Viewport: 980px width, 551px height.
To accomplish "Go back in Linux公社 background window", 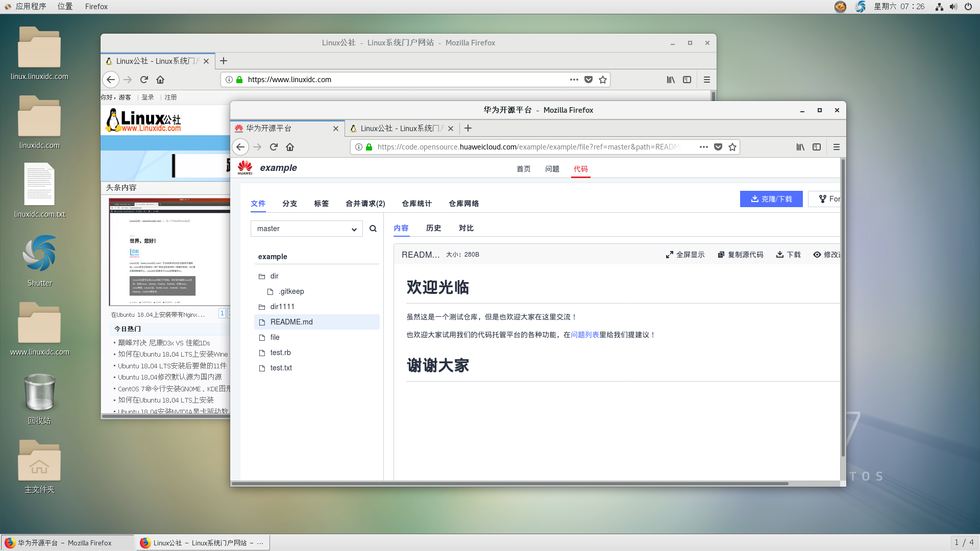I will (111, 80).
